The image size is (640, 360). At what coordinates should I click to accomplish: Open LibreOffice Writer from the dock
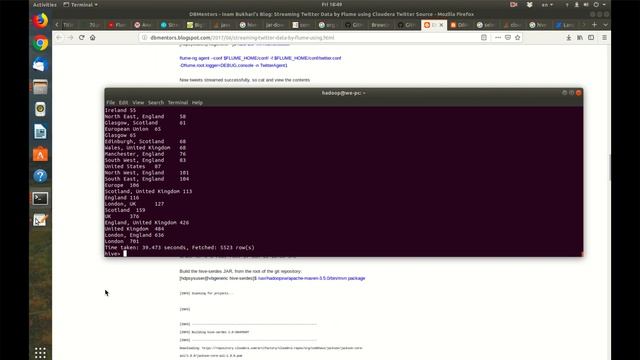coord(40,131)
